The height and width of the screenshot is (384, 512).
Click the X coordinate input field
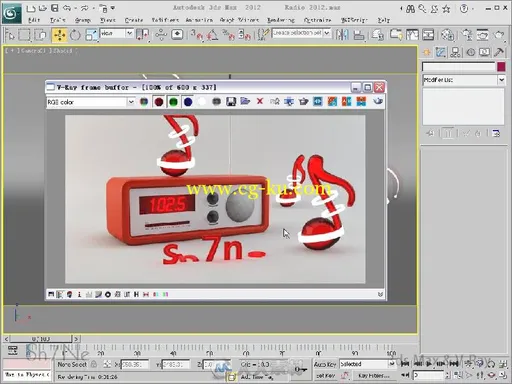point(134,364)
